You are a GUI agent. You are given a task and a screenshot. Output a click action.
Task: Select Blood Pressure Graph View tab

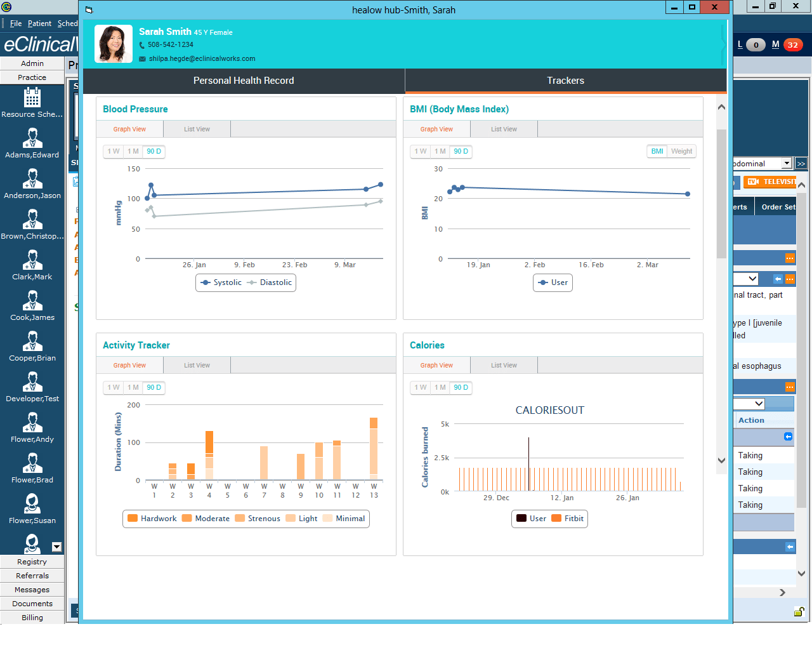pos(129,129)
